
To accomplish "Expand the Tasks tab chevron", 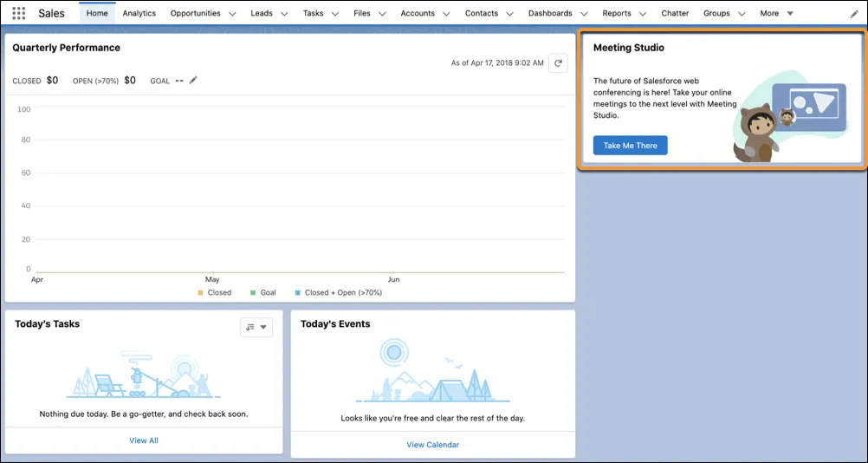I will coord(335,14).
